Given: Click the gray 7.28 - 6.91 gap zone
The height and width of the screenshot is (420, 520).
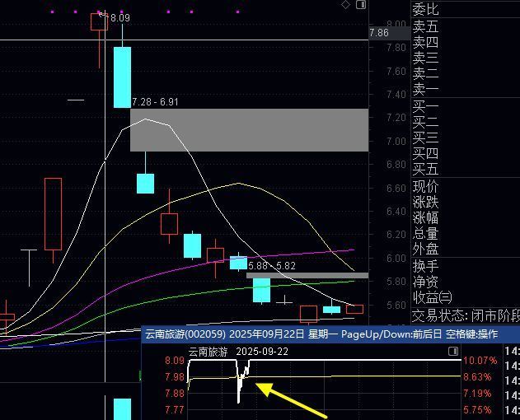Looking at the screenshot, I should tap(249, 129).
